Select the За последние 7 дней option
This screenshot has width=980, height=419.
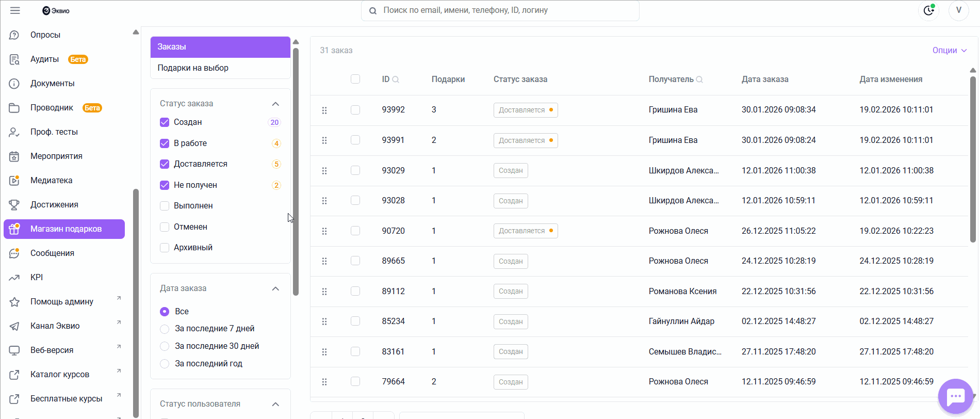point(165,329)
